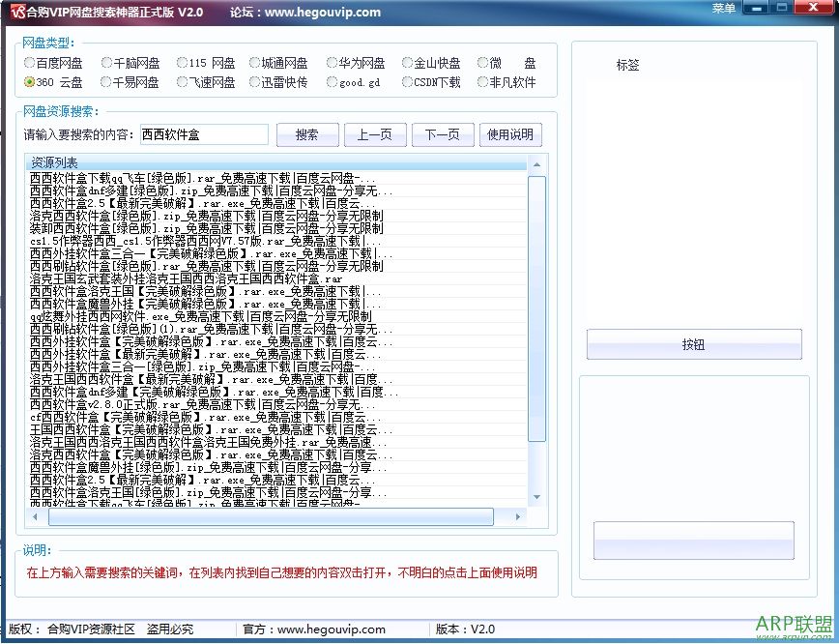Select the CSDN下载 option
This screenshot has width=839, height=644.
(407, 82)
